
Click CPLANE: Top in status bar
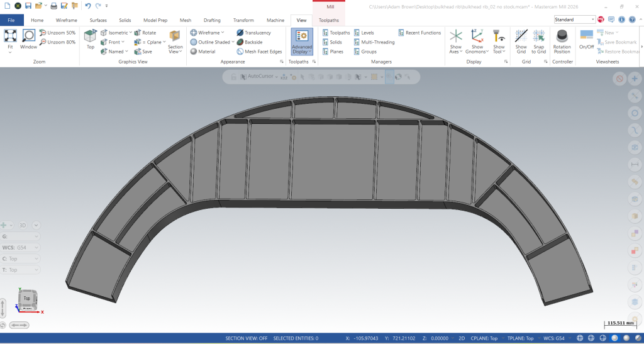484,338
